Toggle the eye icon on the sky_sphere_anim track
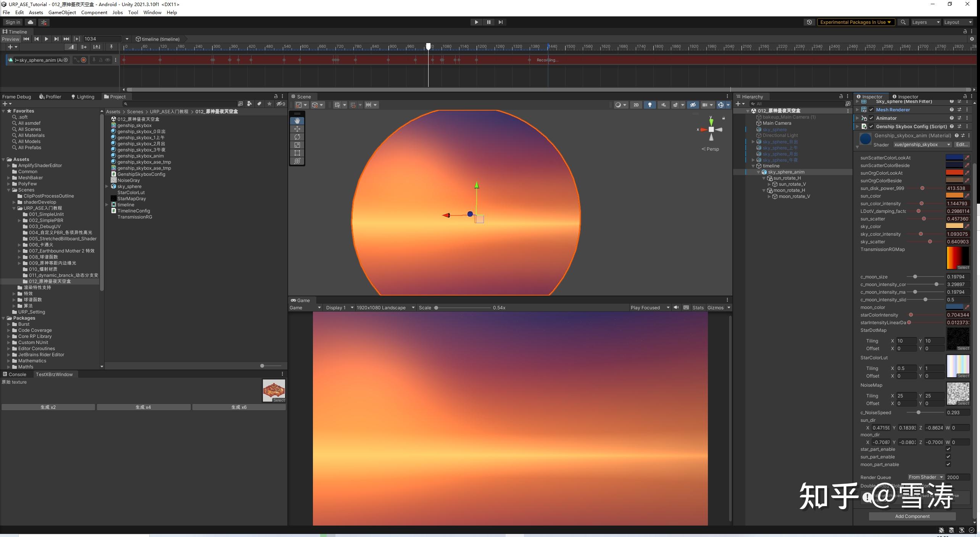Viewport: 980px width, 537px height. 107,60
